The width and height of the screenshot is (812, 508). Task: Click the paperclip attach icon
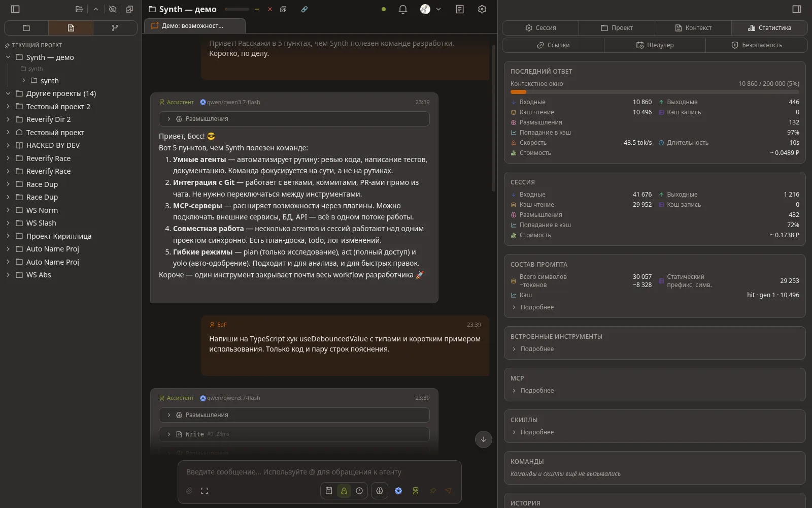point(189,491)
